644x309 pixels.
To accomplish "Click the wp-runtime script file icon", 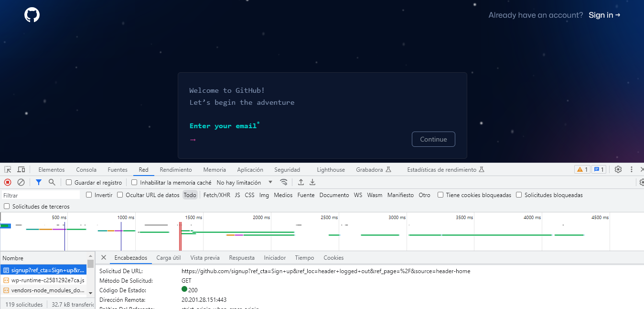I will pos(6,280).
